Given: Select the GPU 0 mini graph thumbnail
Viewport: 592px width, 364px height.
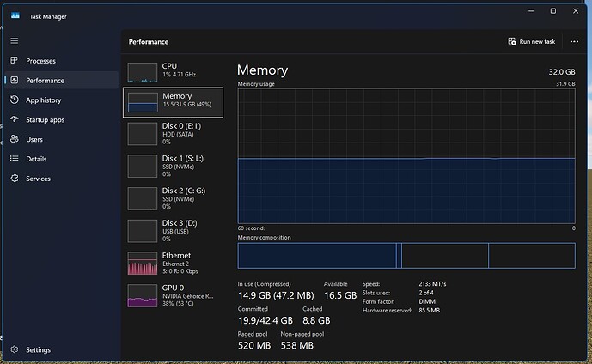Looking at the screenshot, I should pos(143,295).
